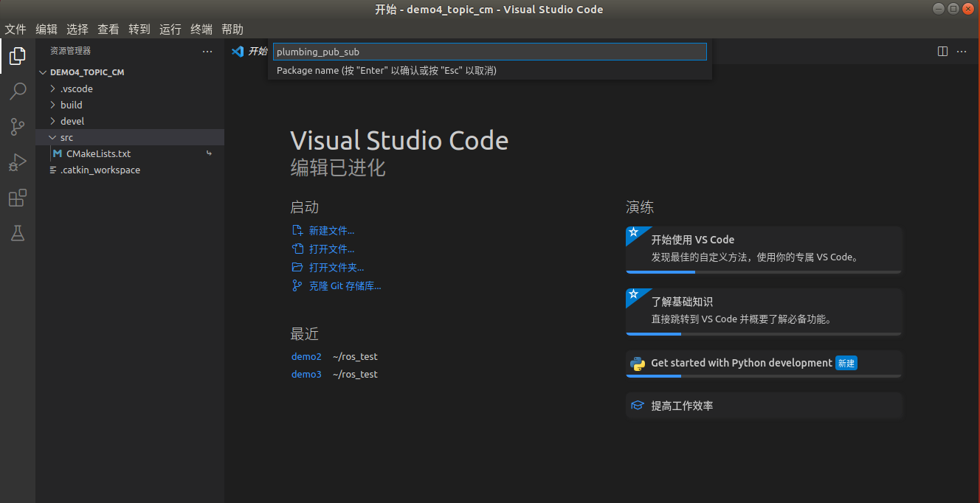The image size is (980, 503).
Task: Click the star badge on 开始使用 VS Code
Action: coord(633,232)
